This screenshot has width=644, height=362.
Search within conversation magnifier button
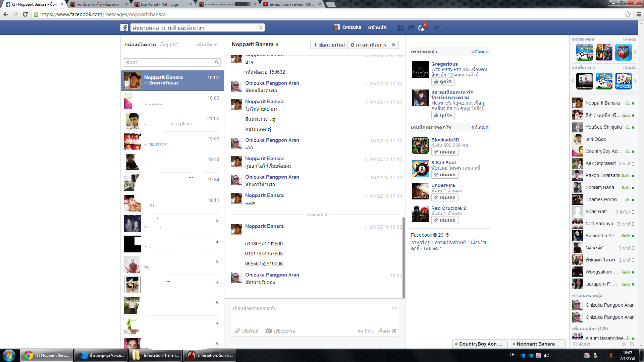pos(394,45)
